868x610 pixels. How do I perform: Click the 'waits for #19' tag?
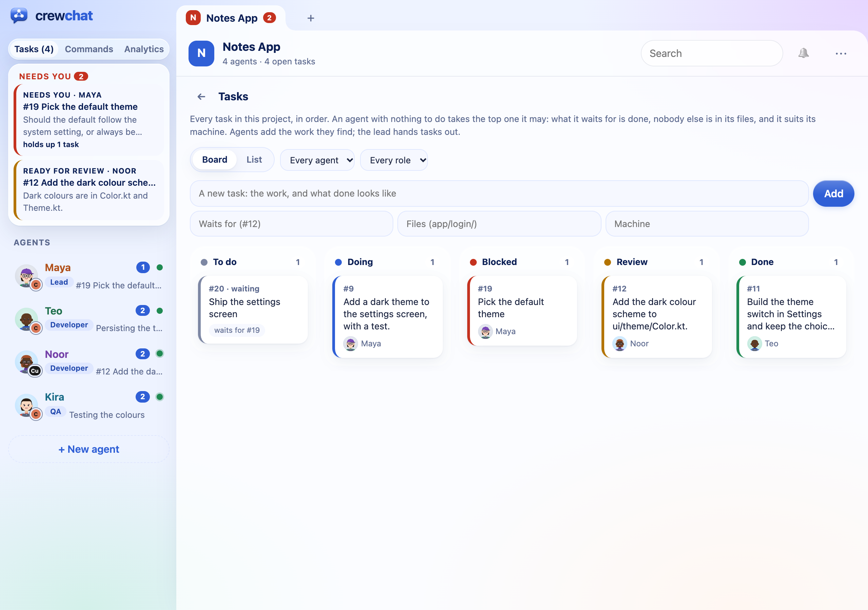click(237, 330)
